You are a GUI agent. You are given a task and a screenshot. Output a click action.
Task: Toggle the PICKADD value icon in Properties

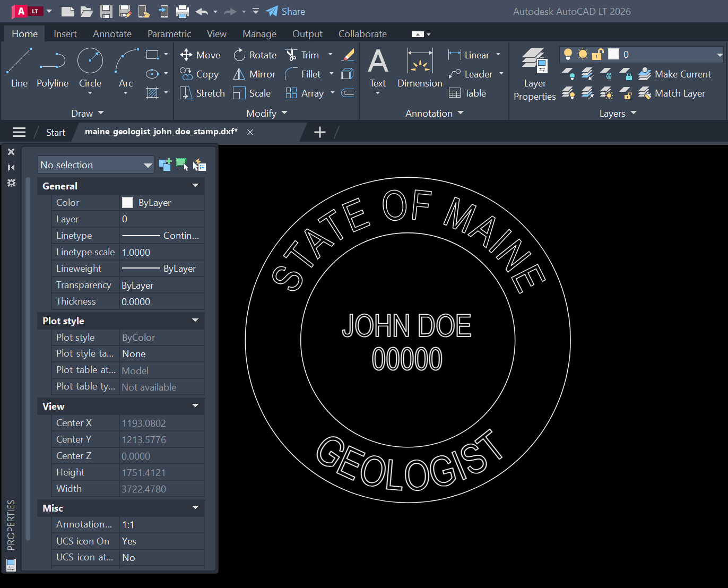tap(165, 165)
